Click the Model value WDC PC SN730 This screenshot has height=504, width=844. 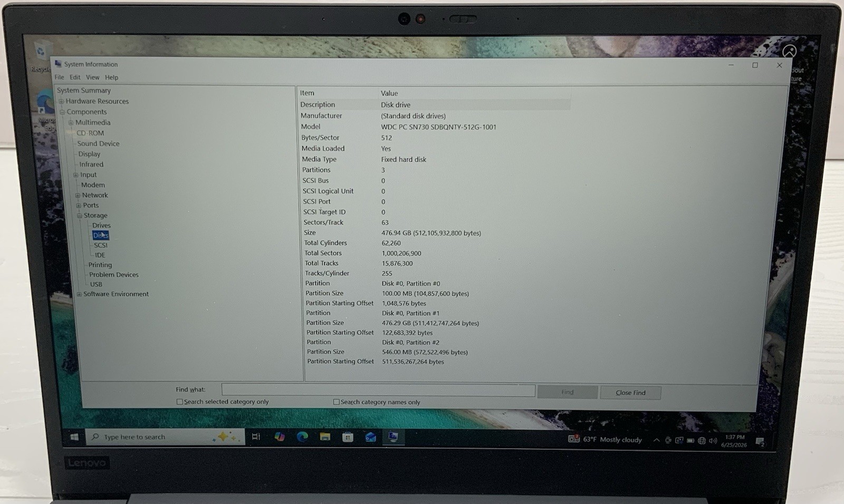coord(438,127)
